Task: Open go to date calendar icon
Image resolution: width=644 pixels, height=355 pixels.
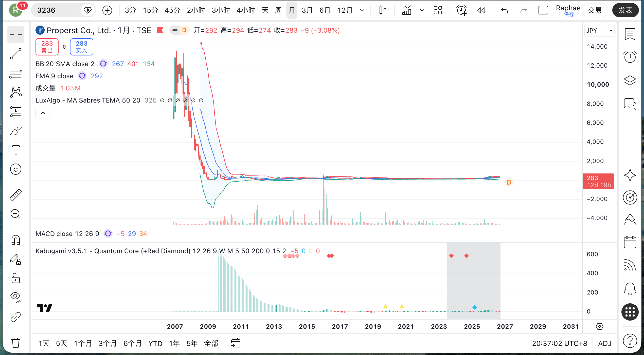Action: [235, 343]
